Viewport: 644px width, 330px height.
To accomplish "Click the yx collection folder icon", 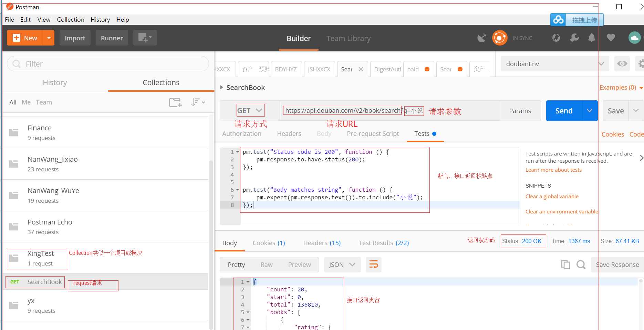I will [14, 305].
